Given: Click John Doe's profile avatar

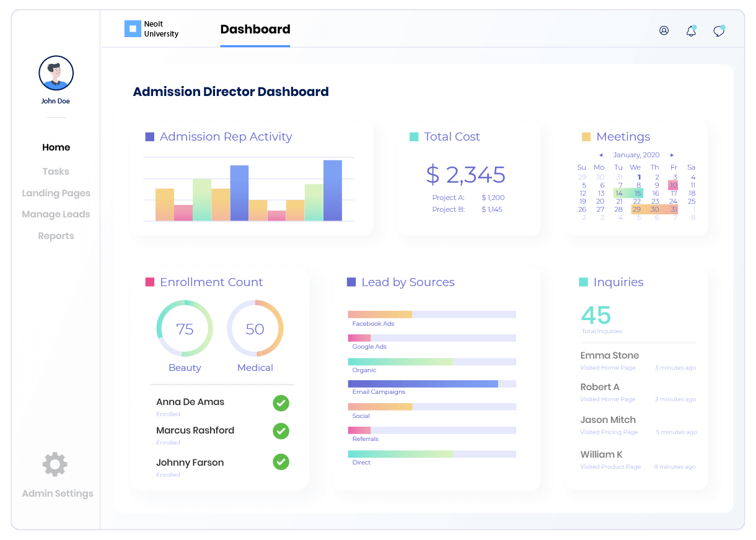Looking at the screenshot, I should pos(56,73).
